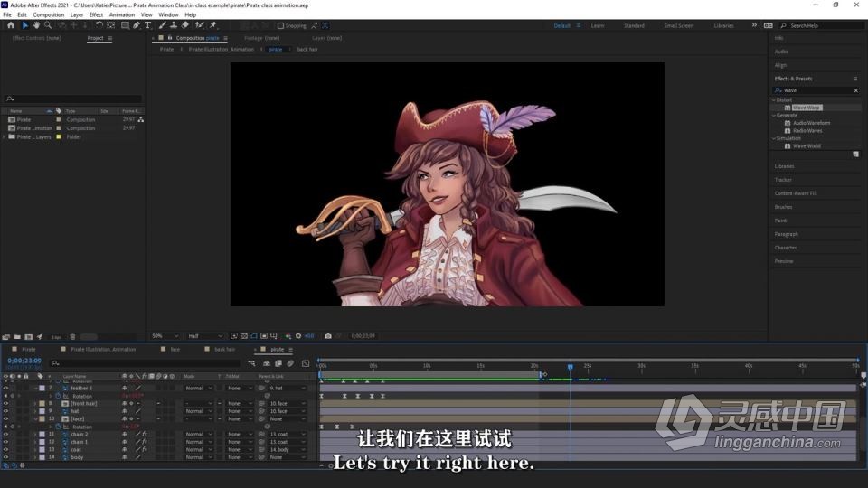
Task: Click the timeline time navigator bar
Action: 588,360
